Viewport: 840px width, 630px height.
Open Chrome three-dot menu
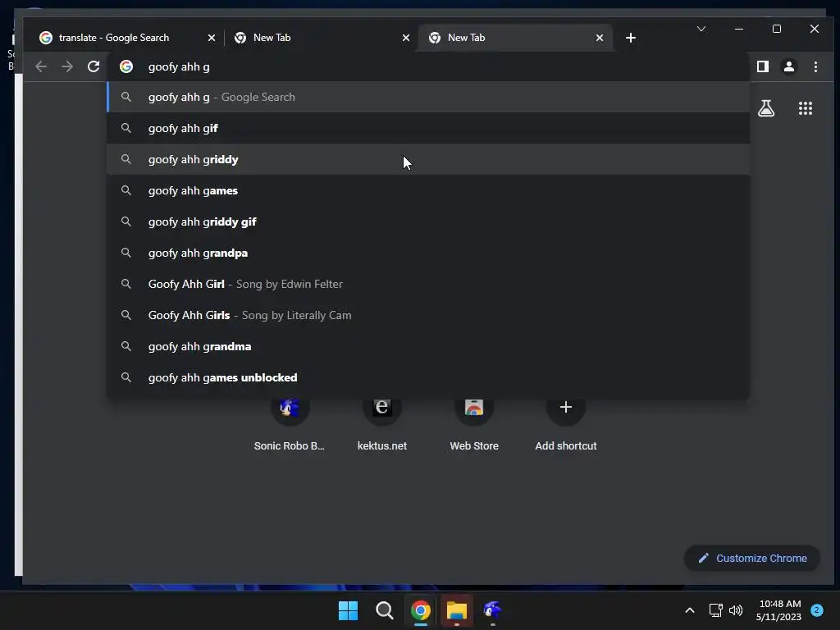click(x=815, y=66)
